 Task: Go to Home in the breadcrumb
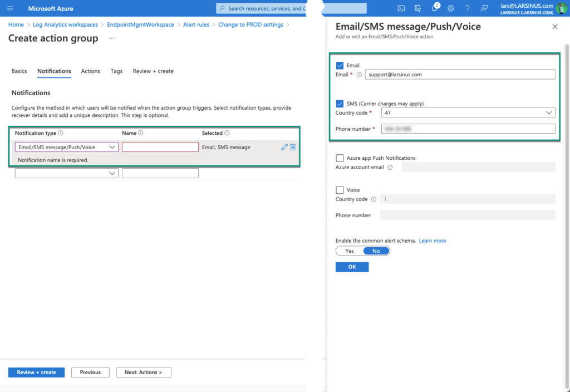point(16,24)
